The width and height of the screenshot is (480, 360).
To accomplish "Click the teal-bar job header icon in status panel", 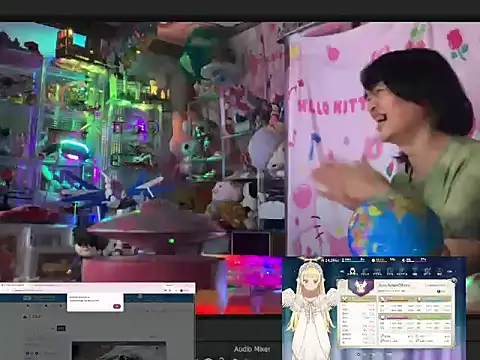I will [419, 299].
